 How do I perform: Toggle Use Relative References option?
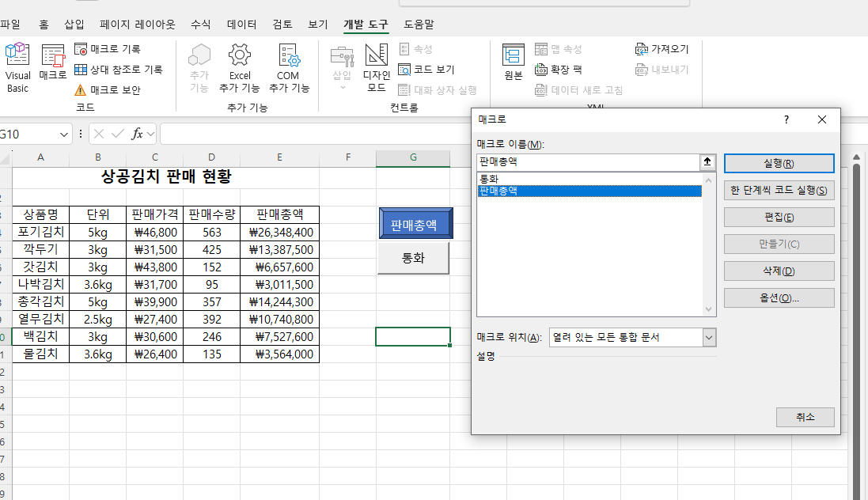(x=119, y=70)
